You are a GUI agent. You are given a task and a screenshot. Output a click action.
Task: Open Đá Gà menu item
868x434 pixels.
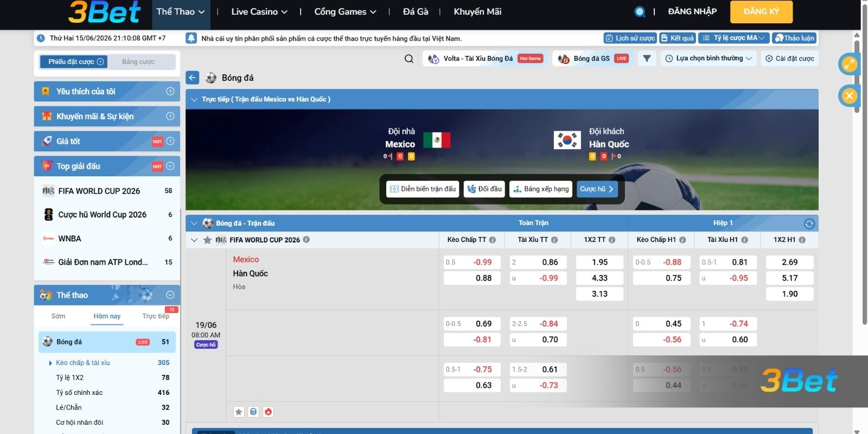click(416, 11)
